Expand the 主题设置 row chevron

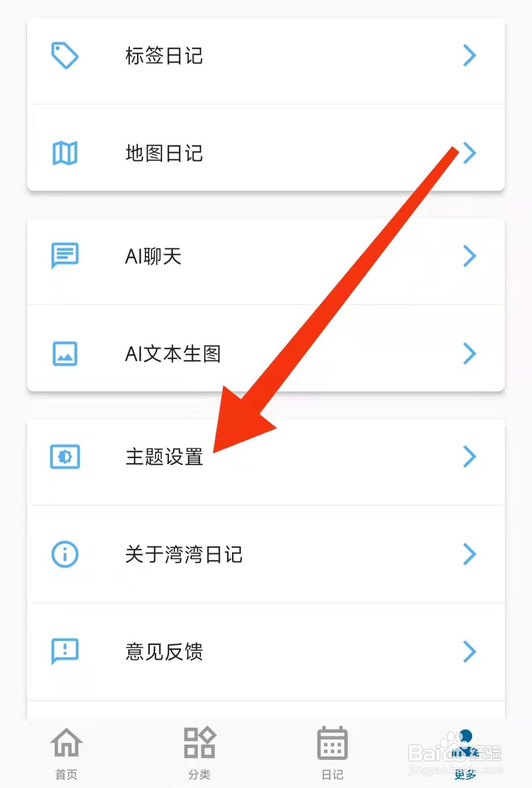[469, 457]
